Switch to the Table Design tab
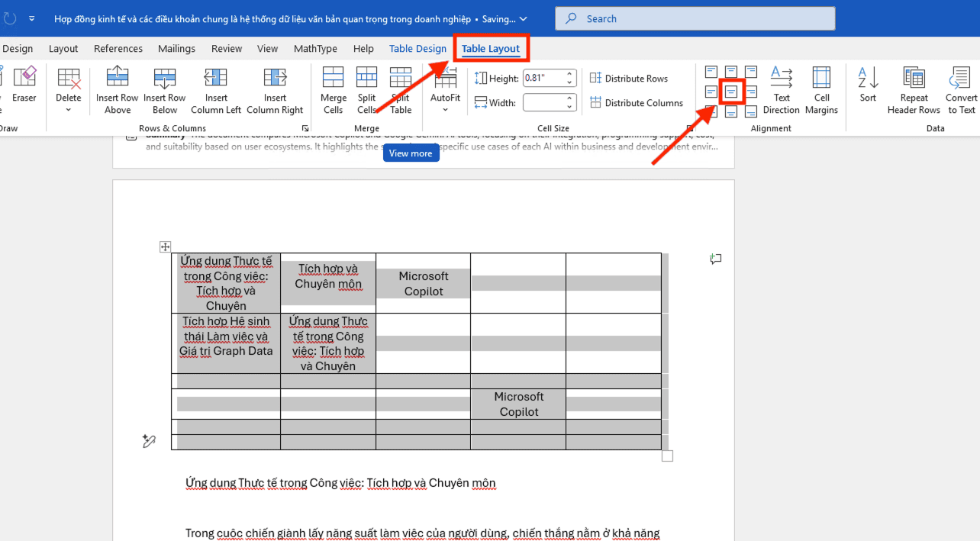The width and height of the screenshot is (980, 541). (417, 48)
